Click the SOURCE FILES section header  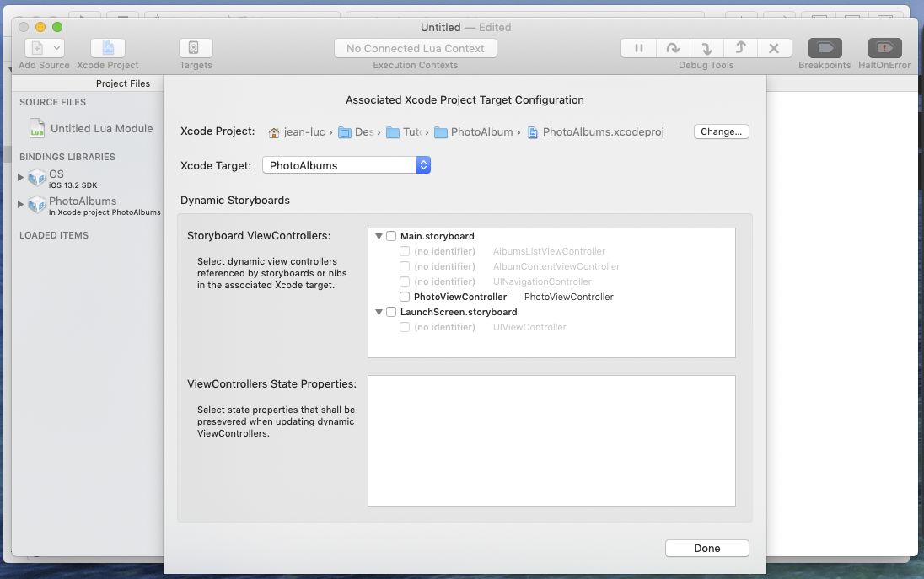(x=52, y=102)
